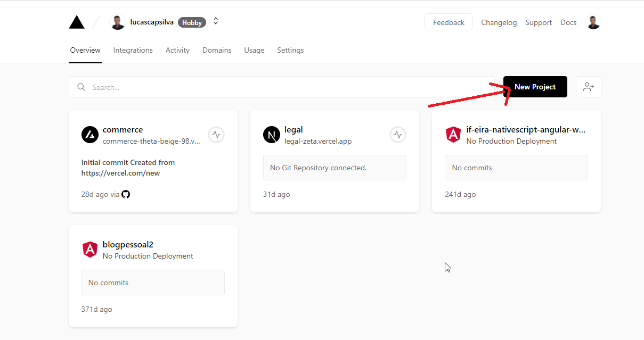Screen dimensions: 644x340
Task: Open legal-zeta.vercel.app URL
Action: coord(318,141)
